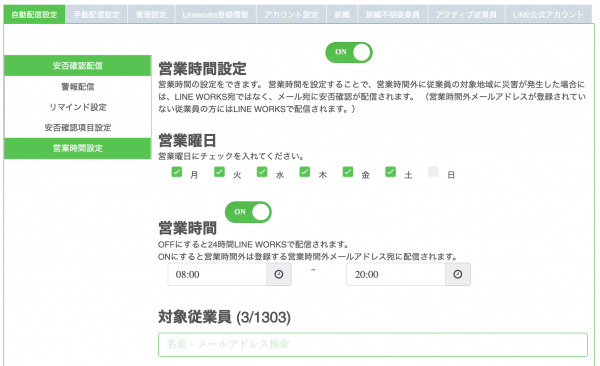Click 営業曜日にチェックを入れてください text
600x366 pixels.
tap(231, 156)
